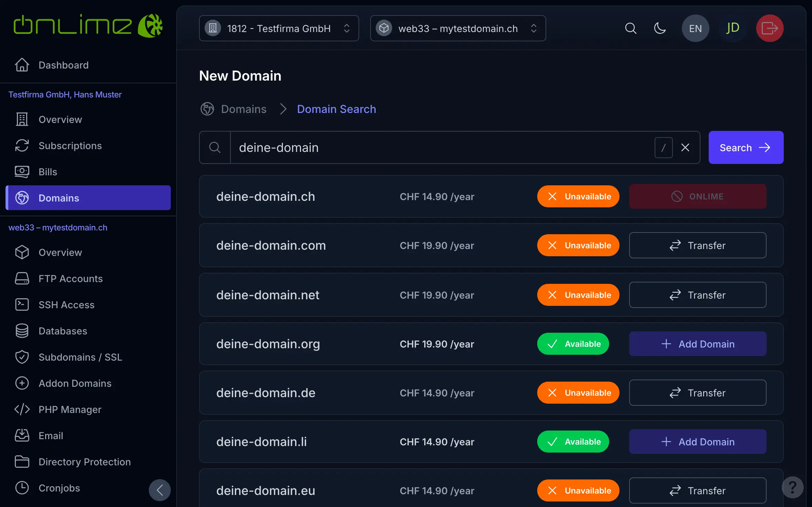Add Domain for deine-domain.org

click(697, 344)
